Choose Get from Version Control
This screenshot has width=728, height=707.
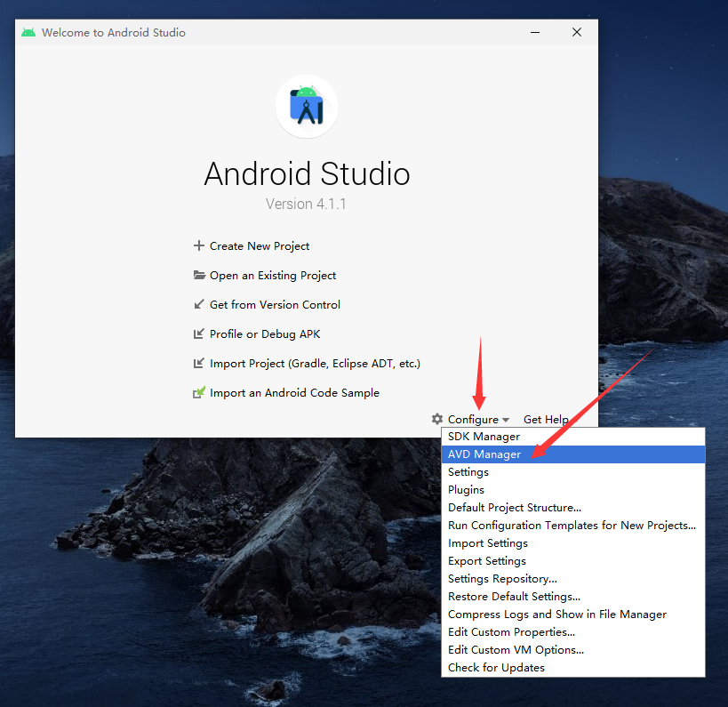click(275, 305)
